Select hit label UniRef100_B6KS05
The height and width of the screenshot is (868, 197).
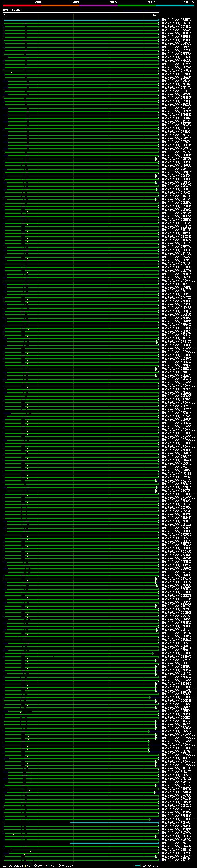[x=177, y=802]
